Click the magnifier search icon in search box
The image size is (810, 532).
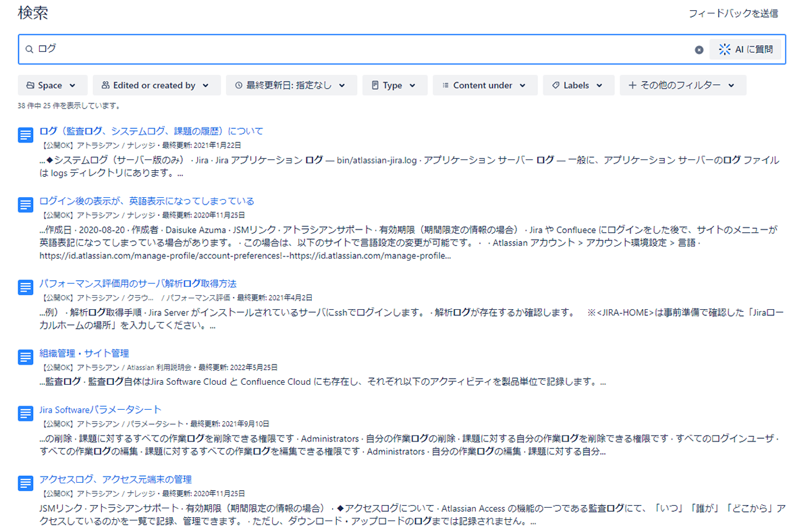tap(29, 49)
